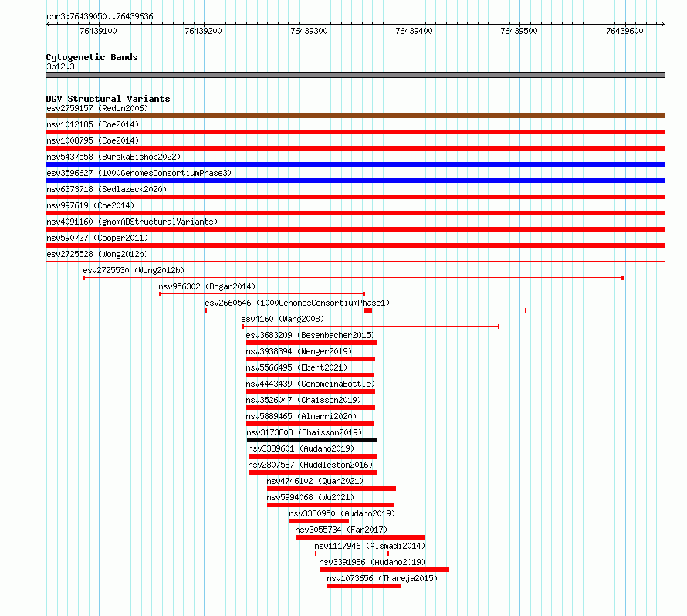Screen dimensions: 687x616
Task: Select the red nsv4746102 variant bar
Action: coord(331,489)
